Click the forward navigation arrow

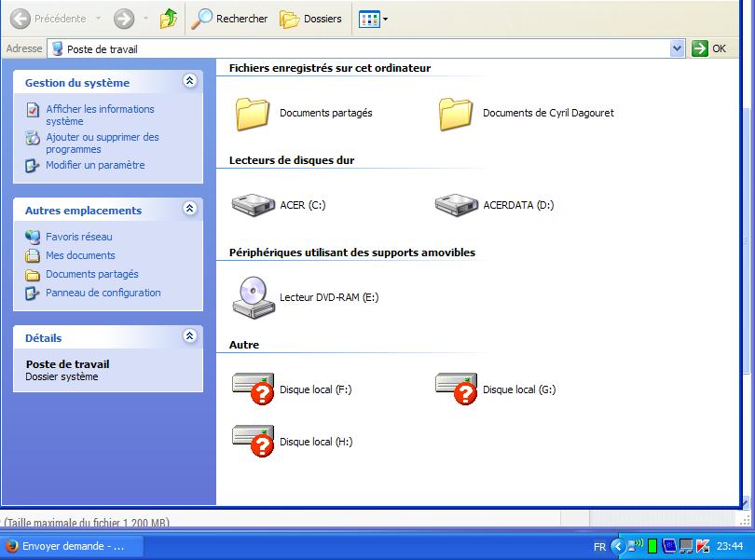[x=124, y=19]
